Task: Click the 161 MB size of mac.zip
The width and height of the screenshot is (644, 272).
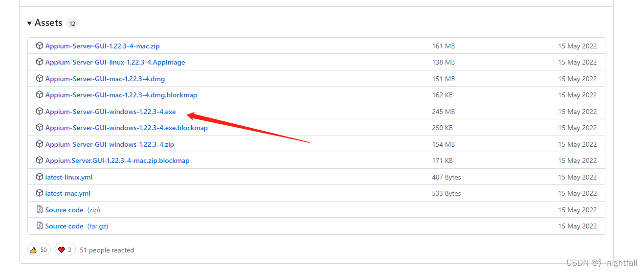Action: [x=444, y=46]
